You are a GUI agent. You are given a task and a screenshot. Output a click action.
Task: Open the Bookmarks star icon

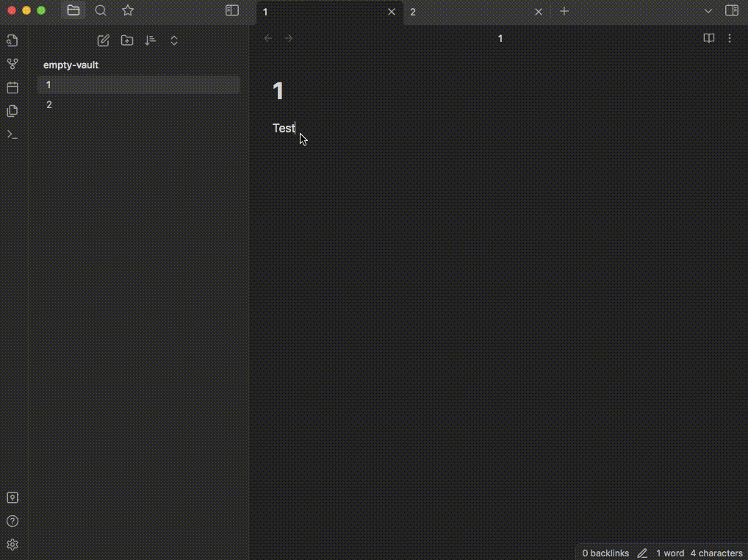pyautogui.click(x=128, y=10)
